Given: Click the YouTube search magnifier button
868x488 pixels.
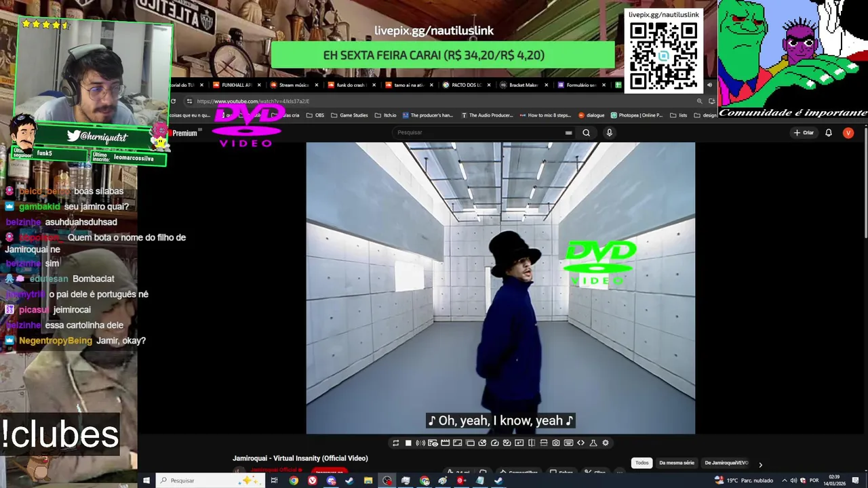Looking at the screenshot, I should pyautogui.click(x=587, y=133).
